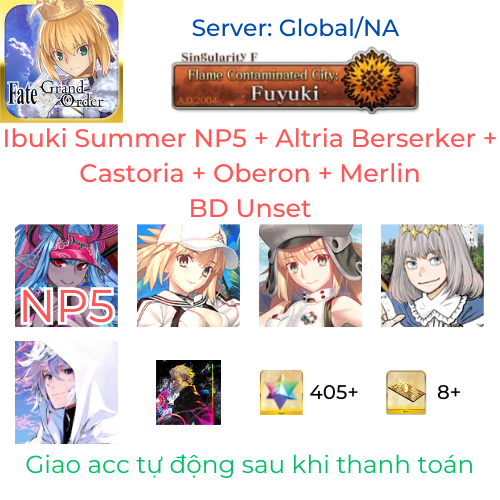Click the Fuyuki Singularity F banner

click(294, 81)
